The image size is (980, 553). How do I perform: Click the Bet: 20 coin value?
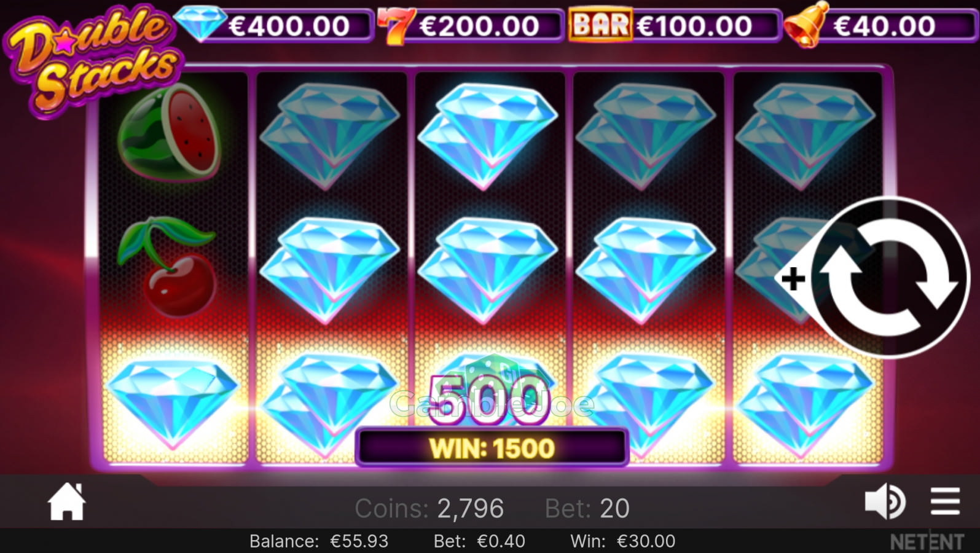tap(587, 509)
